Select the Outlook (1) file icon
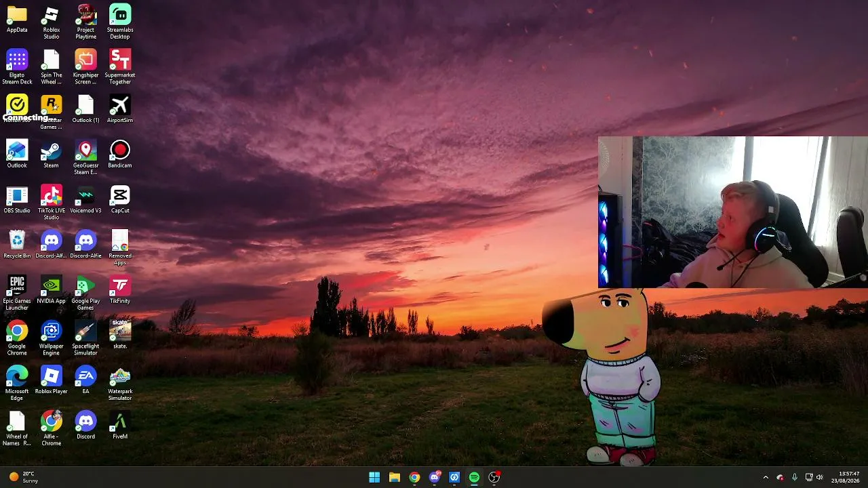868x488 pixels. click(85, 105)
